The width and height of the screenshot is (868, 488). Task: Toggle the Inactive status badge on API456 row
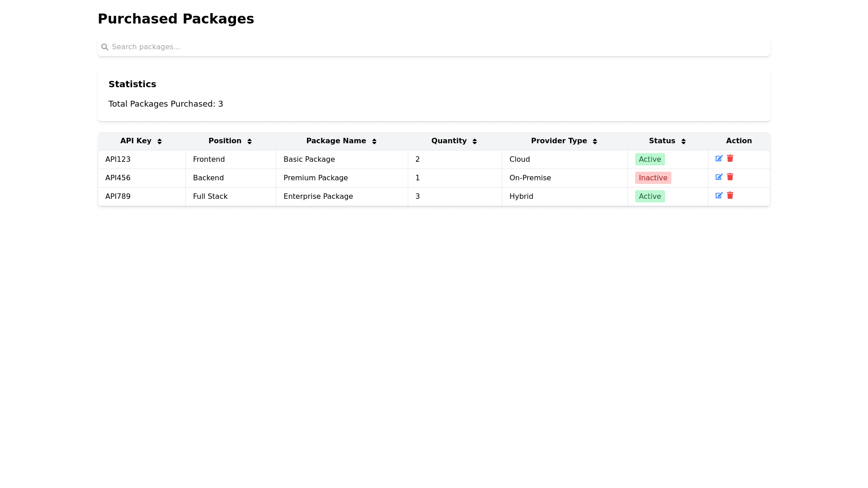(653, 178)
